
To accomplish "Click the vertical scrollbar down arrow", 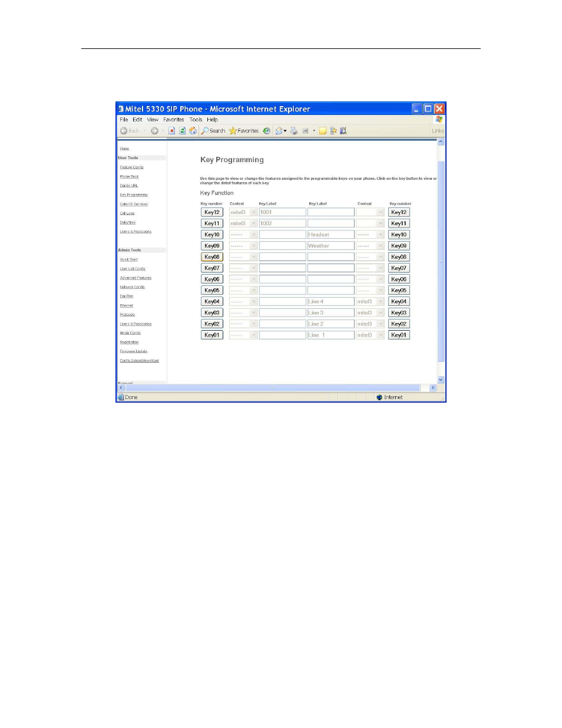I will pos(441,380).
